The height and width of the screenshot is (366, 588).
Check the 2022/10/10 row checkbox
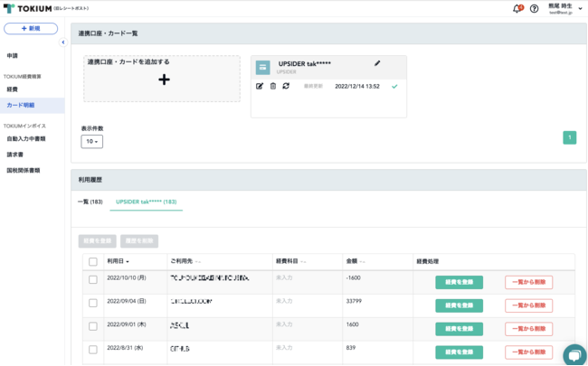tap(93, 279)
